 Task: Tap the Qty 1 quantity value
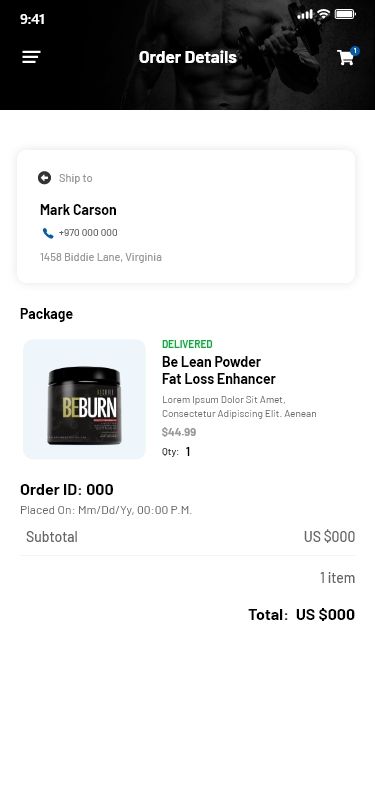pyautogui.click(x=188, y=452)
